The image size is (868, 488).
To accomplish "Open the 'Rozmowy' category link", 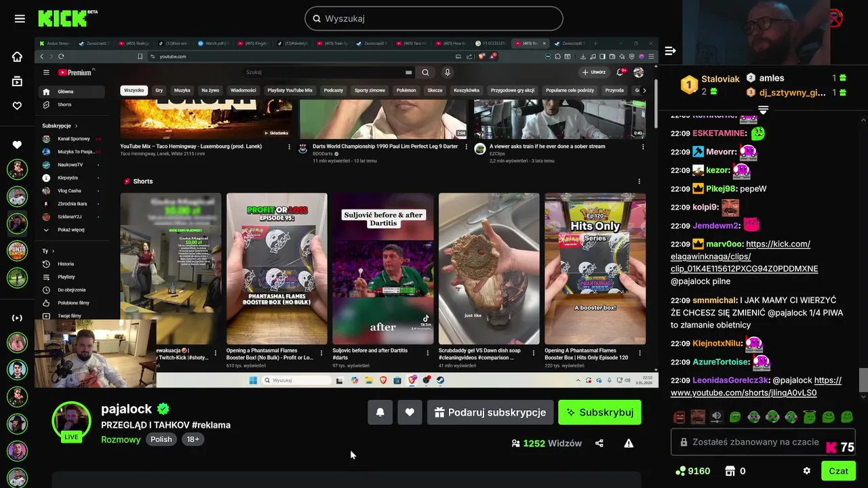I will click(121, 439).
